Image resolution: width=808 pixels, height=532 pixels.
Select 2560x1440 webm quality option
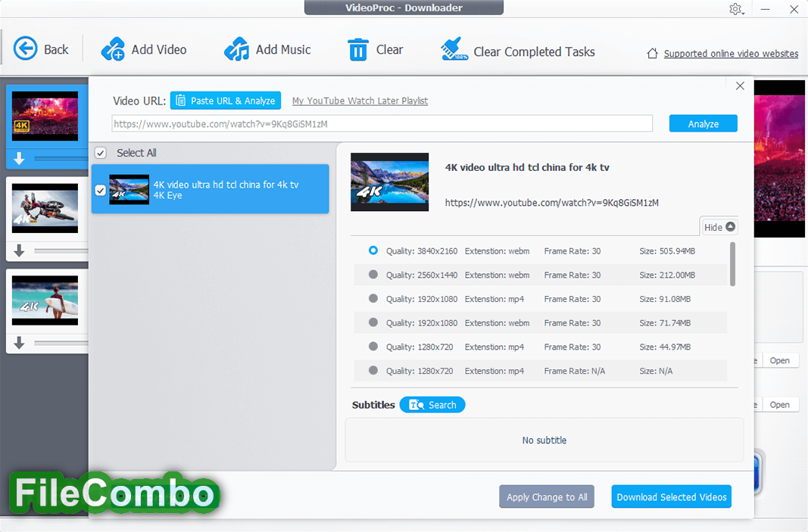click(373, 275)
